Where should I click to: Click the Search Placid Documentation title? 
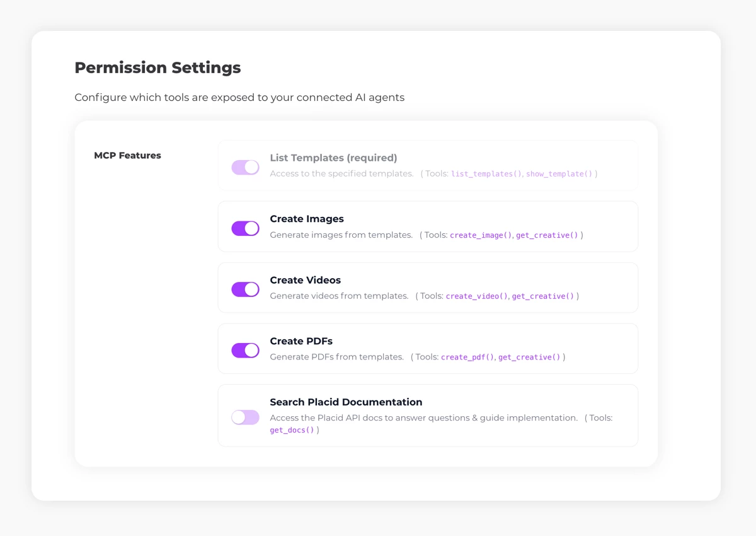click(x=346, y=402)
